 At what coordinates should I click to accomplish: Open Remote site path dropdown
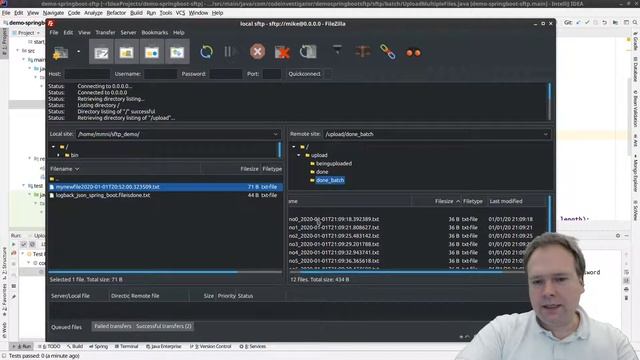point(546,134)
